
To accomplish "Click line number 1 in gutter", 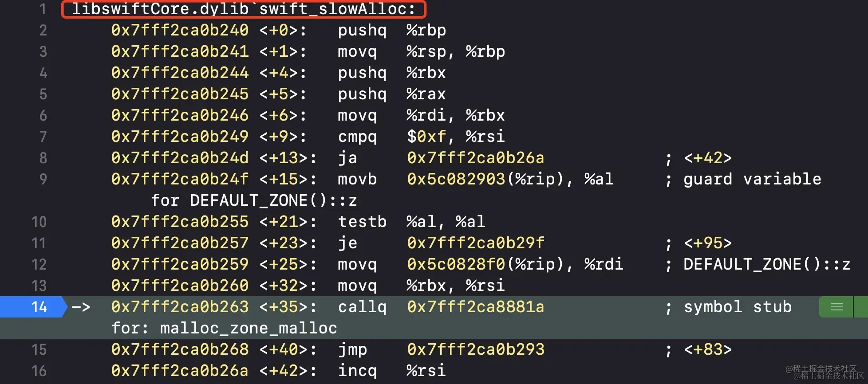I will [x=43, y=9].
